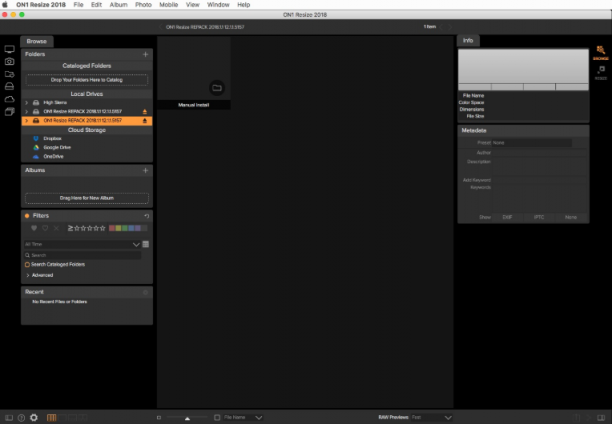Click Drag Here for New Album box
The image size is (612, 424).
[87, 198]
